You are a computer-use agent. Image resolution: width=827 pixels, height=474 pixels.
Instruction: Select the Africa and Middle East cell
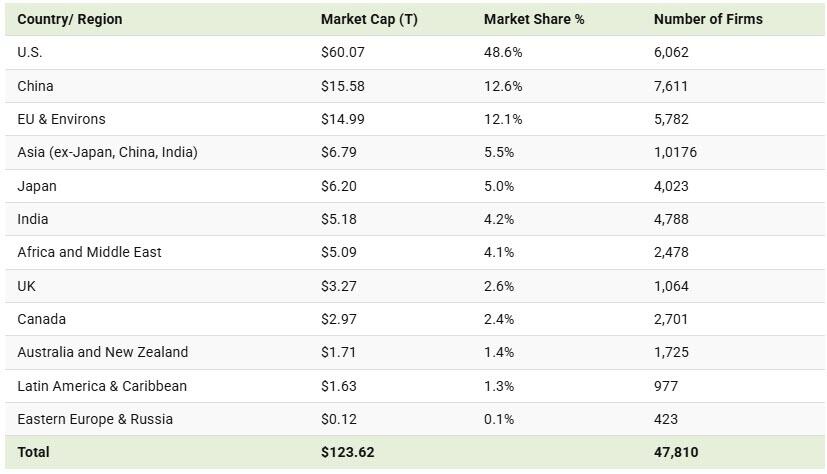click(89, 252)
